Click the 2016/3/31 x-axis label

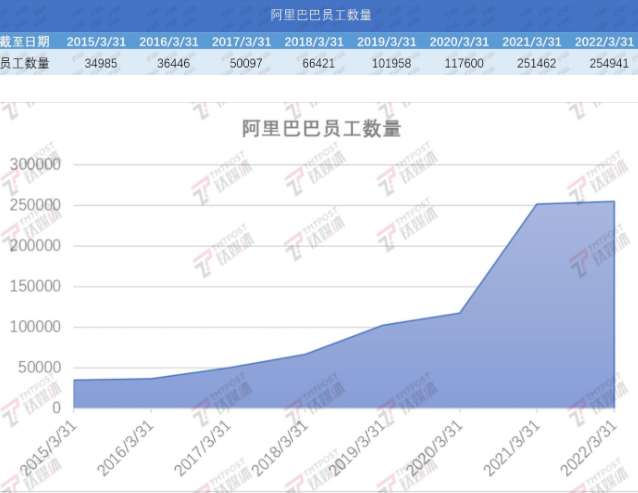point(125,448)
